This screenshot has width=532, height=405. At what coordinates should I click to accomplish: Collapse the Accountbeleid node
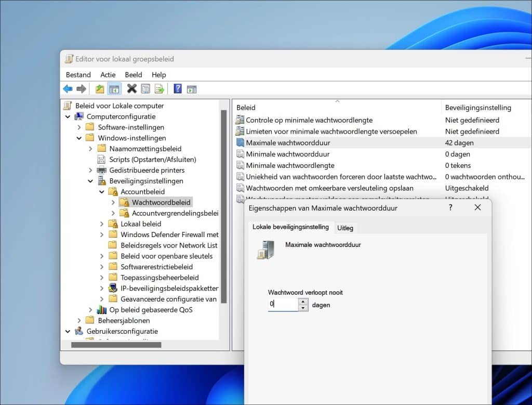101,192
